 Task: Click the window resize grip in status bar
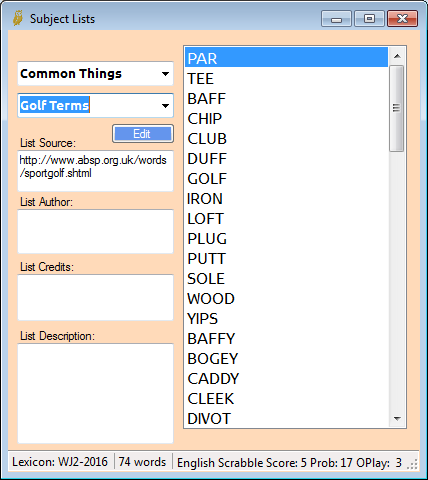[x=413, y=464]
